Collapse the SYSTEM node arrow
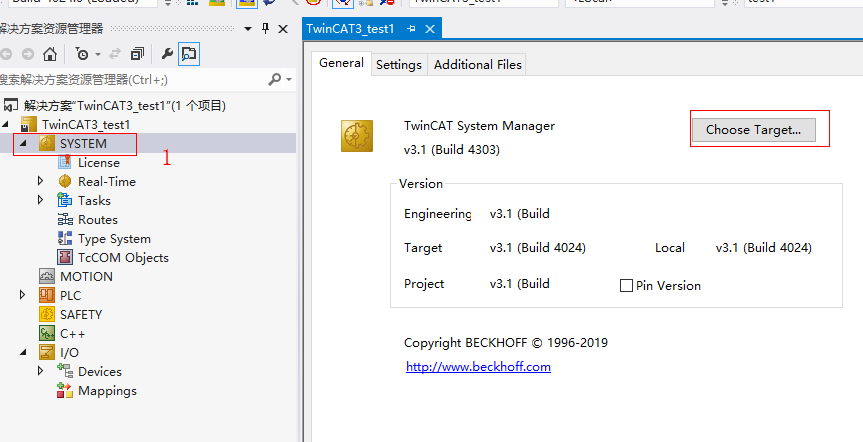 coord(23,143)
